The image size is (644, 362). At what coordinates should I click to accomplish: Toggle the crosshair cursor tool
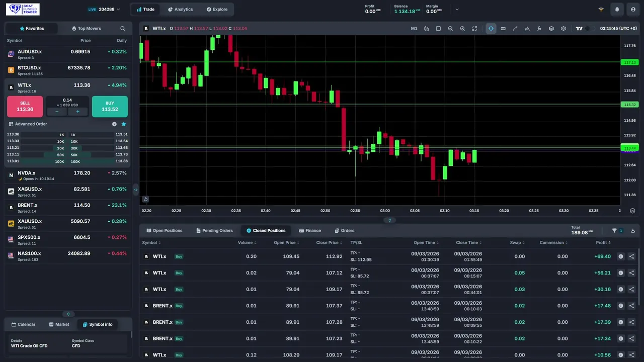491,29
